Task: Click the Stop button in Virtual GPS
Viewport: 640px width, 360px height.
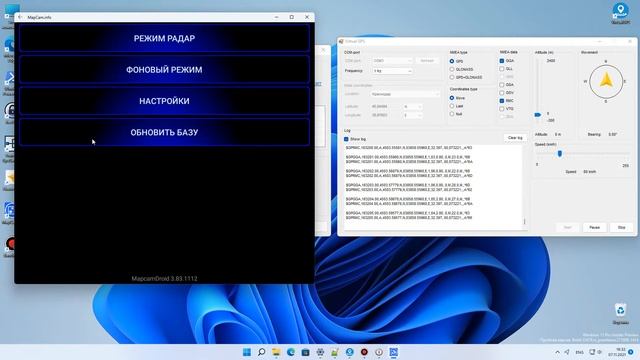Action: (621, 227)
